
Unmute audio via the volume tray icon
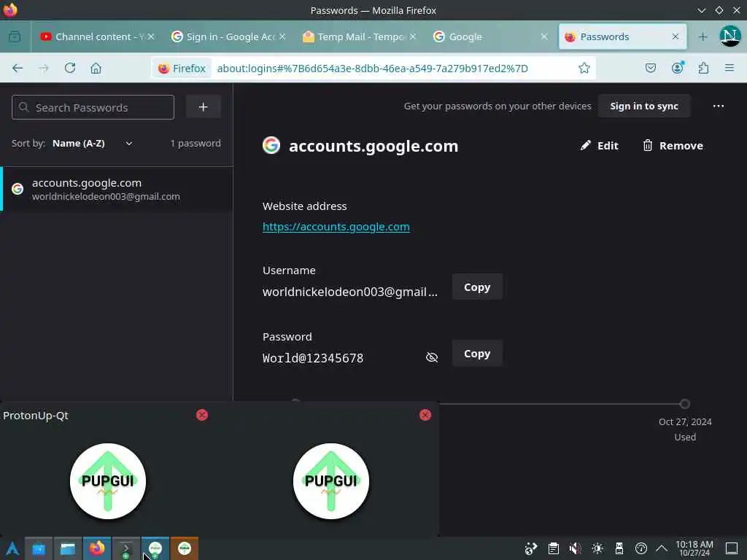(x=575, y=548)
